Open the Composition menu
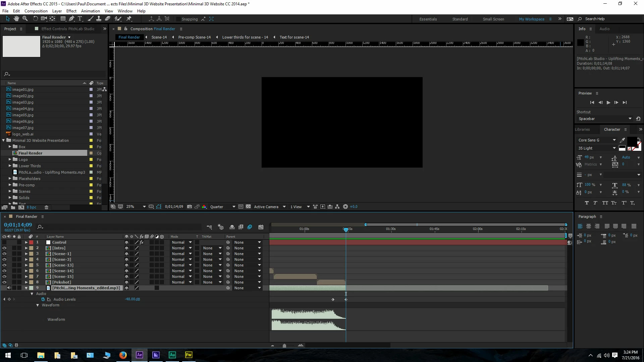The height and width of the screenshot is (362, 644). pos(36,11)
